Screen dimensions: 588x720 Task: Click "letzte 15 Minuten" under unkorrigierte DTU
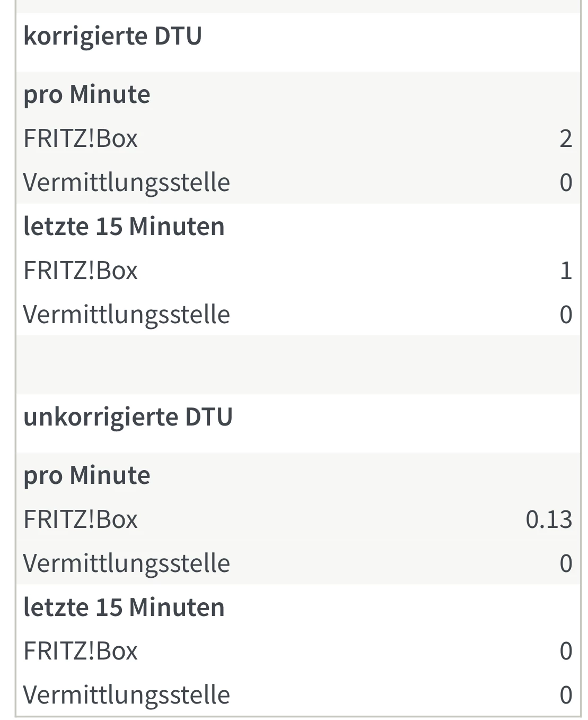pos(124,608)
